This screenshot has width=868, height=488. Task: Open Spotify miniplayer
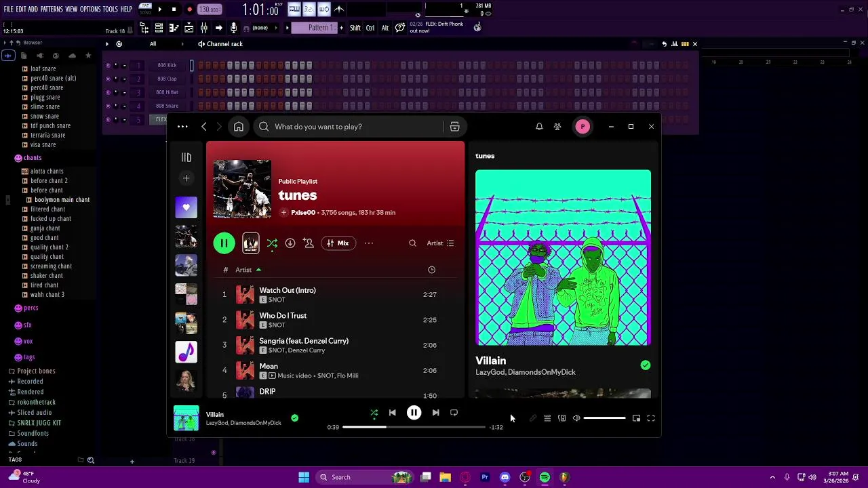coord(636,418)
